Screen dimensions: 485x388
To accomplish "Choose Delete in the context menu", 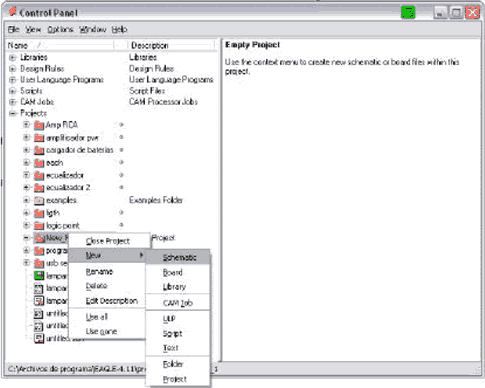I will tap(107, 286).
